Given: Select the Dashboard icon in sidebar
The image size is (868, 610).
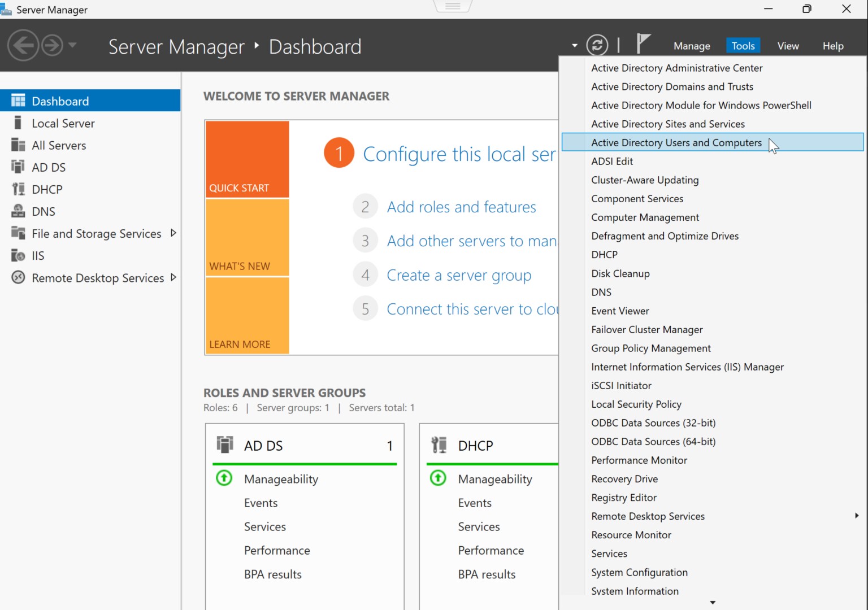Looking at the screenshot, I should point(18,101).
